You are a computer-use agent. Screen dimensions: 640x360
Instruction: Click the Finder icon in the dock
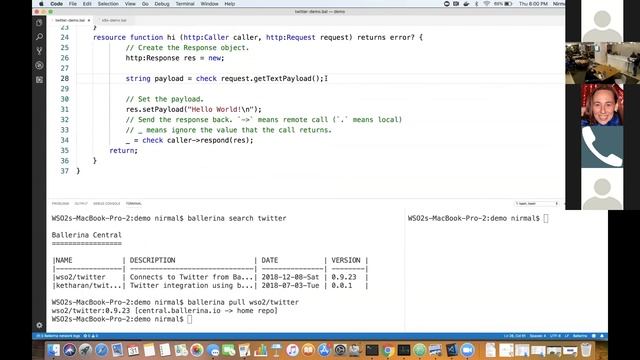(53, 350)
